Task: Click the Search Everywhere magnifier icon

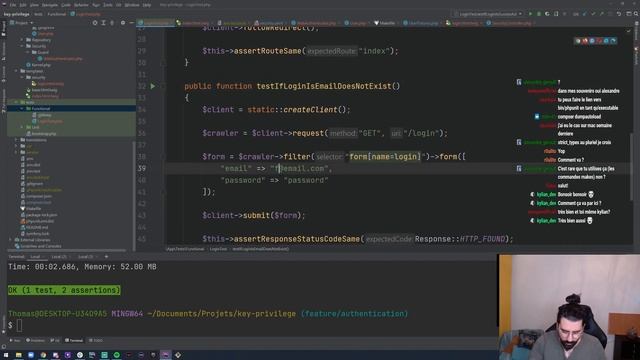Action: tap(636, 14)
